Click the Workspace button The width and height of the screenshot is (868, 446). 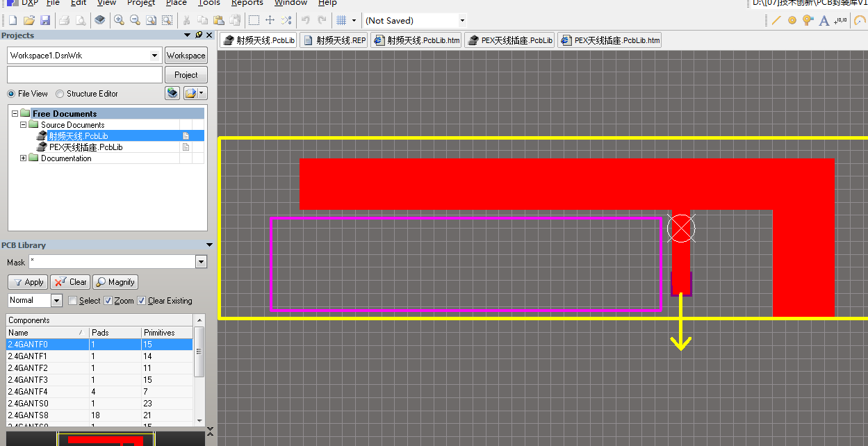pyautogui.click(x=186, y=56)
